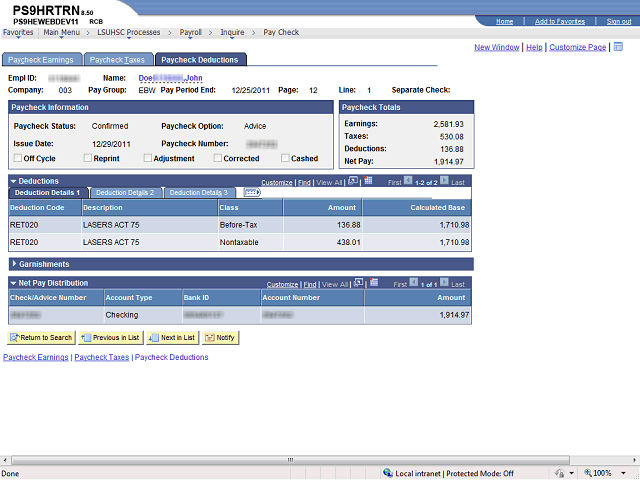The image size is (640, 480).
Task: Toggle the Adjustment checkbox
Action: pos(147,158)
